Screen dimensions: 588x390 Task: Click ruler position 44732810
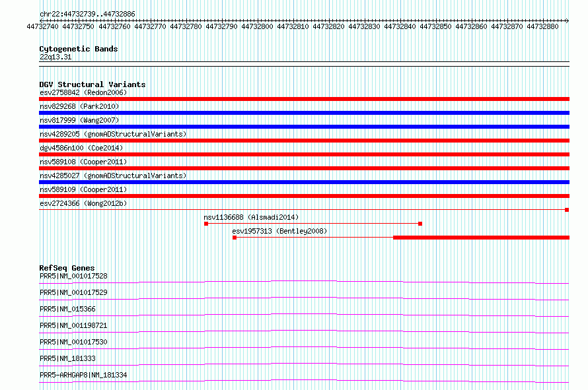293,26
